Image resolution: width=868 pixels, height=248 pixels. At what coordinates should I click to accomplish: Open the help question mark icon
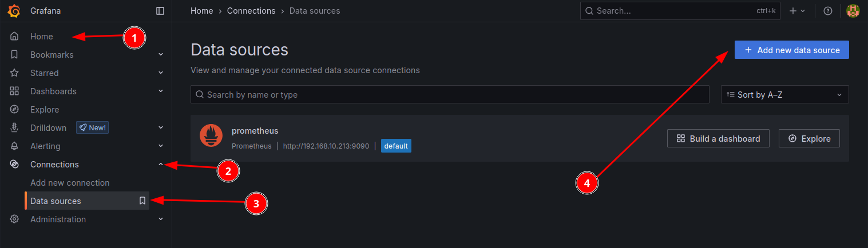tap(827, 11)
